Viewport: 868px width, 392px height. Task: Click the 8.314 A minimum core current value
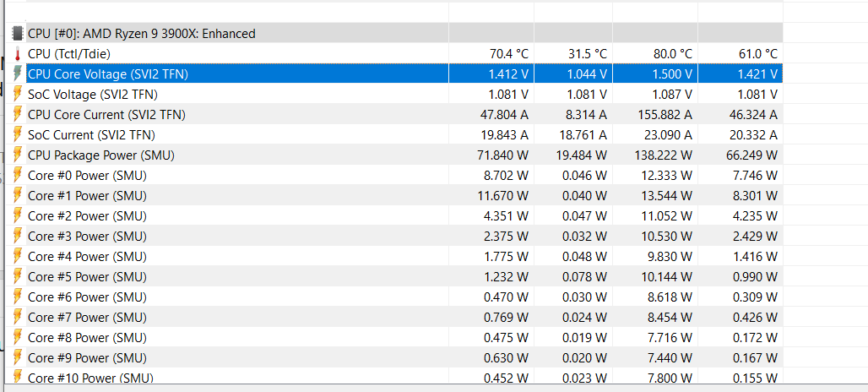587,115
